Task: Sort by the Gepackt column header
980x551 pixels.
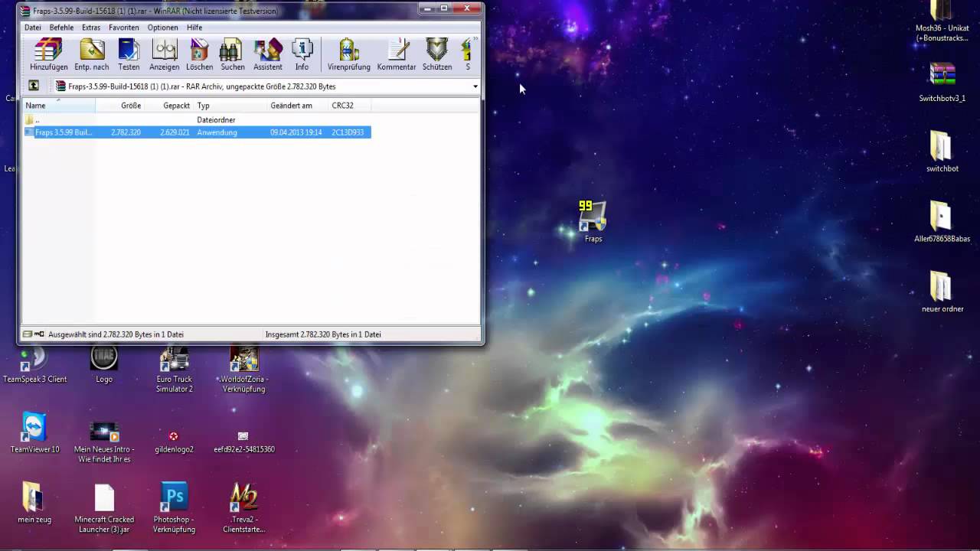Action: [x=168, y=106]
